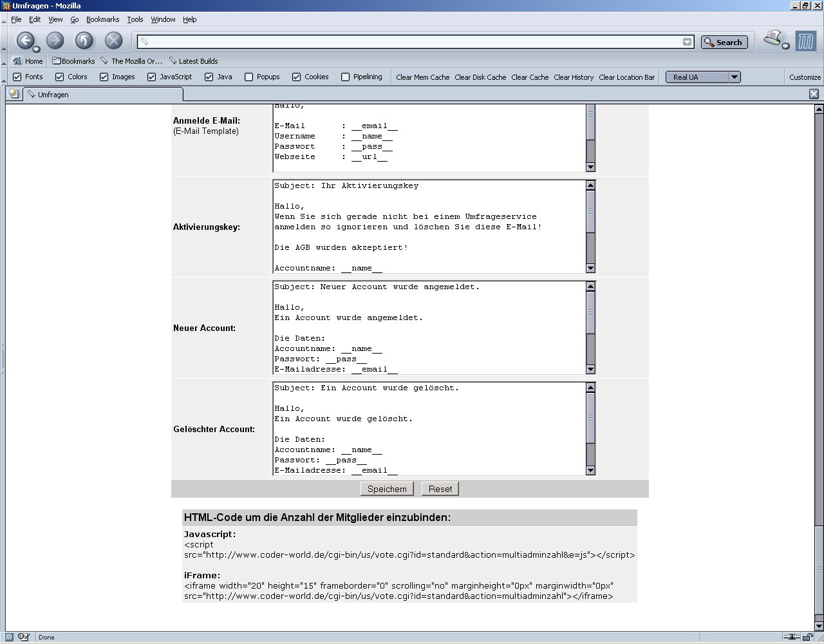
Task: Toggle the Java checkbox
Action: pos(209,77)
